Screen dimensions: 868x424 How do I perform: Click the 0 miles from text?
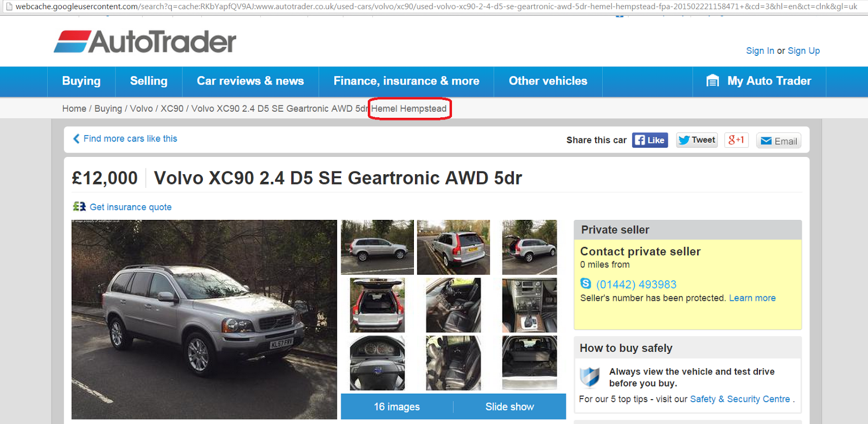pyautogui.click(x=605, y=264)
